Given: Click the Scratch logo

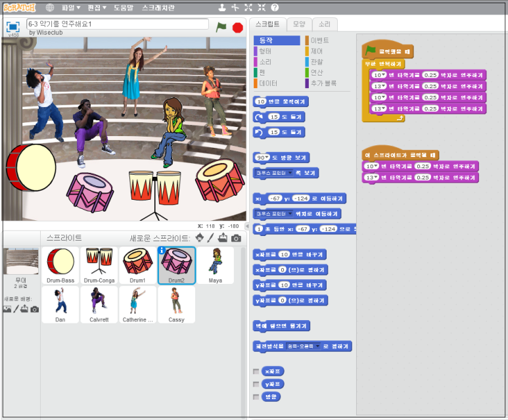Looking at the screenshot, I should [20, 7].
